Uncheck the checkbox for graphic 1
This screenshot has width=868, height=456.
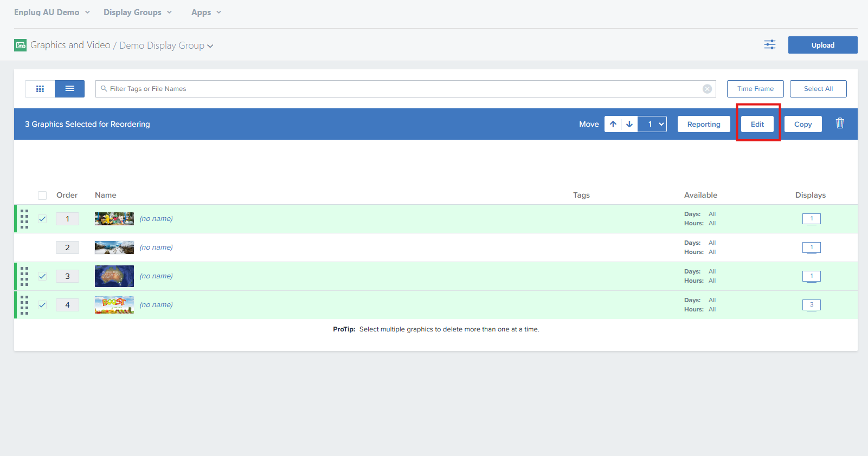click(42, 219)
